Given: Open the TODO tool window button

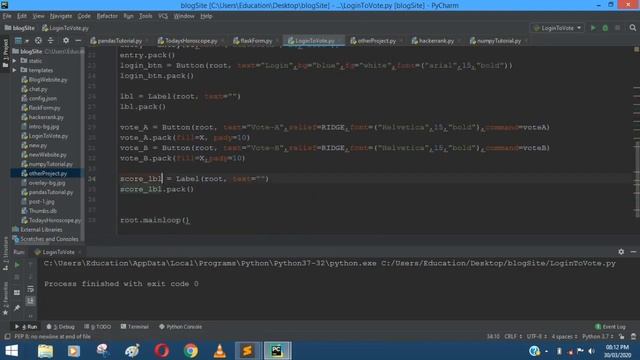Looking at the screenshot, I should click(98, 327).
